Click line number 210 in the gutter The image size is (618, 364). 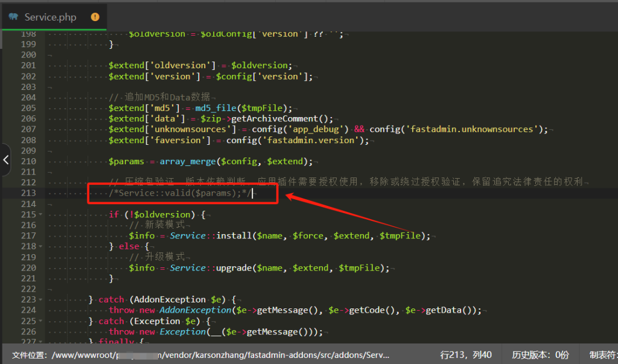(x=28, y=161)
